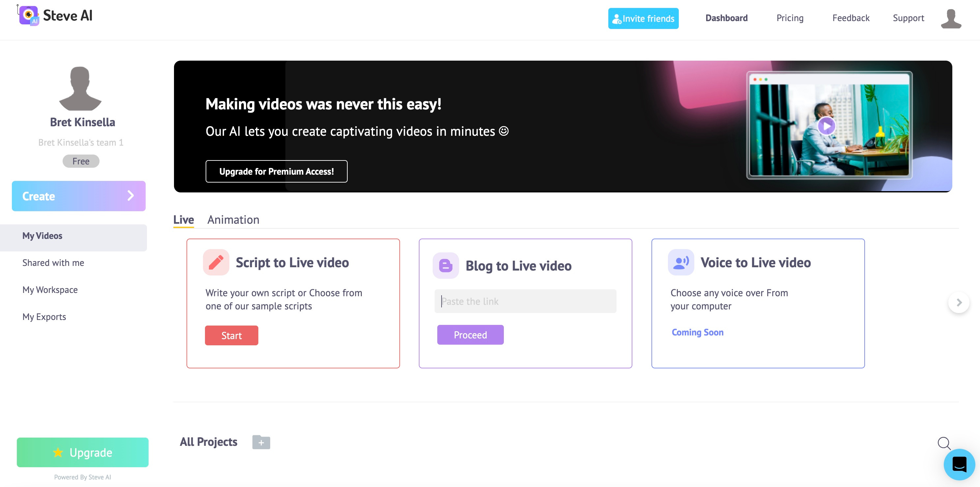Click the blog icon on Blog to Live video
This screenshot has width=980, height=487.
[446, 266]
